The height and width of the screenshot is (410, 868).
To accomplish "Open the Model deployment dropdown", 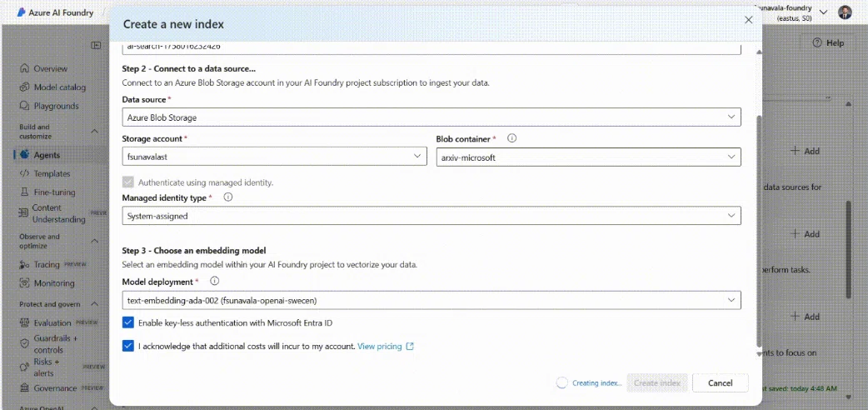I will click(432, 300).
